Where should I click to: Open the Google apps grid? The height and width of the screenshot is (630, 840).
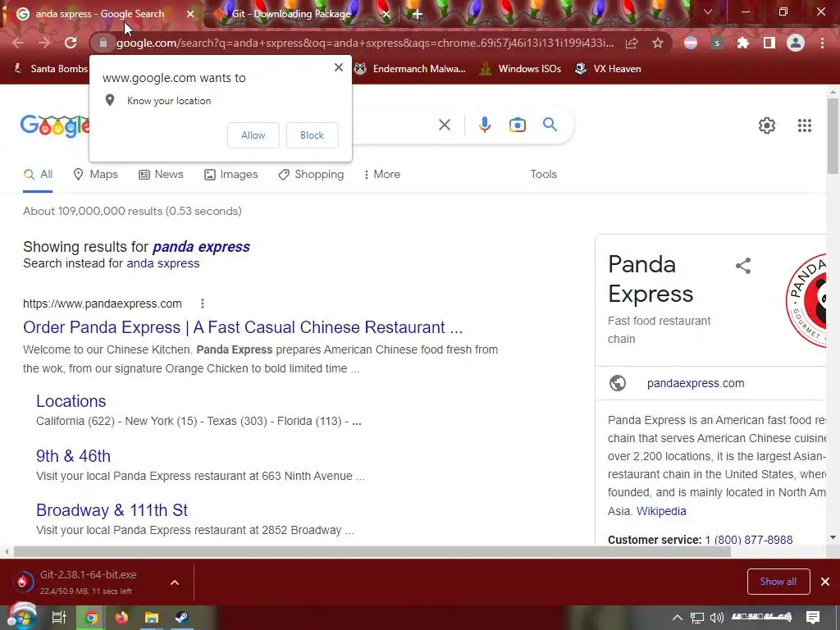click(x=805, y=126)
